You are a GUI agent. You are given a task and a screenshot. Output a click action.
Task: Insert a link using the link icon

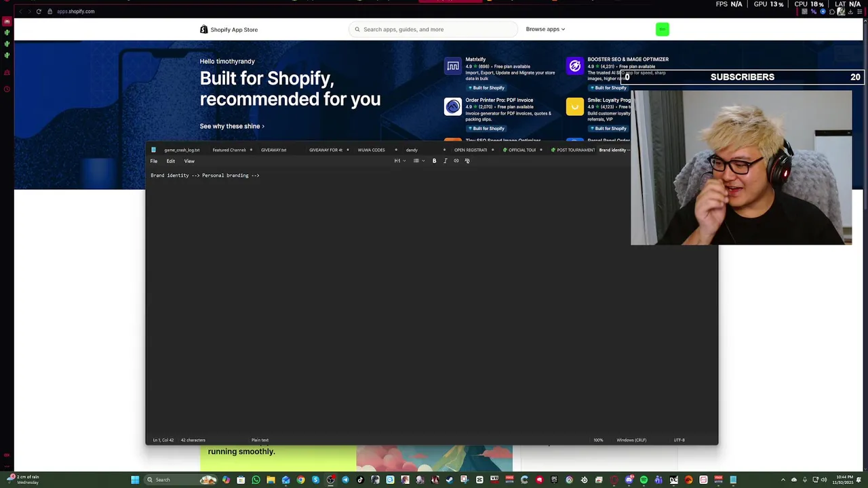456,161
